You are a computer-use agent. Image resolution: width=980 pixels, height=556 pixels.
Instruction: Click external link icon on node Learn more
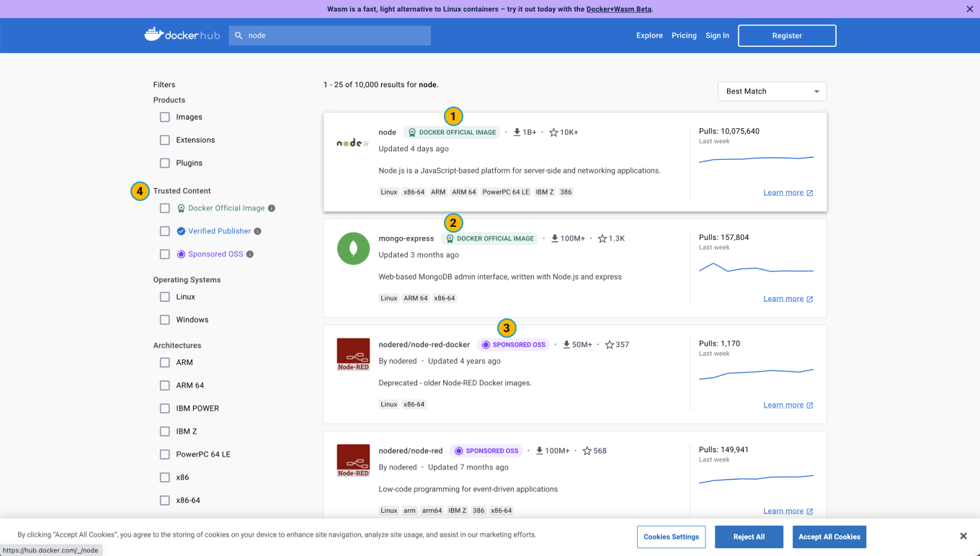(810, 193)
